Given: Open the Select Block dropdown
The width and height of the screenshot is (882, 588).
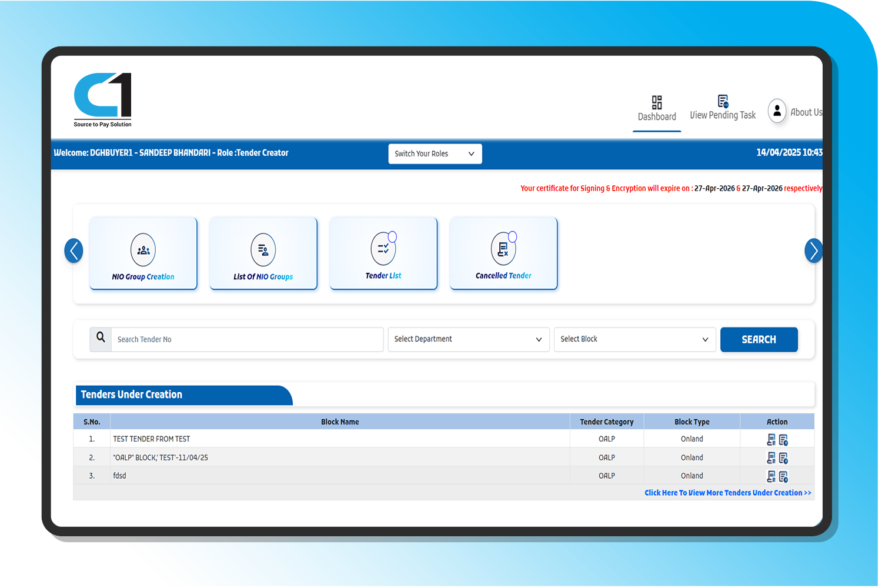Looking at the screenshot, I should point(634,339).
